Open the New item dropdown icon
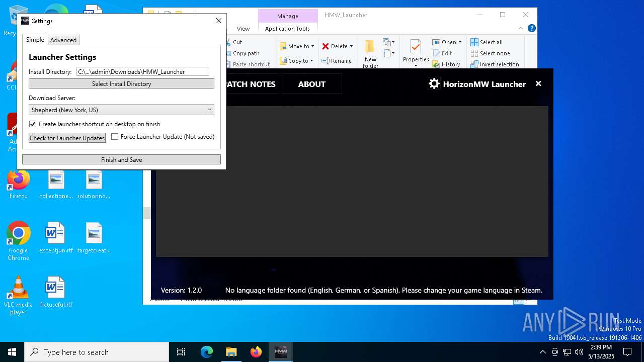Screen dimensions: 644x362 [388, 42]
